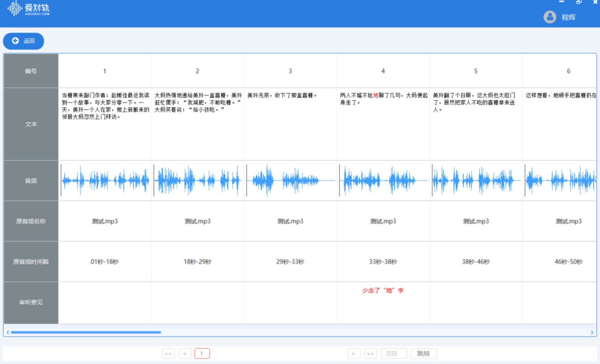
Task: Click the 页码 page number input
Action: coord(394,354)
